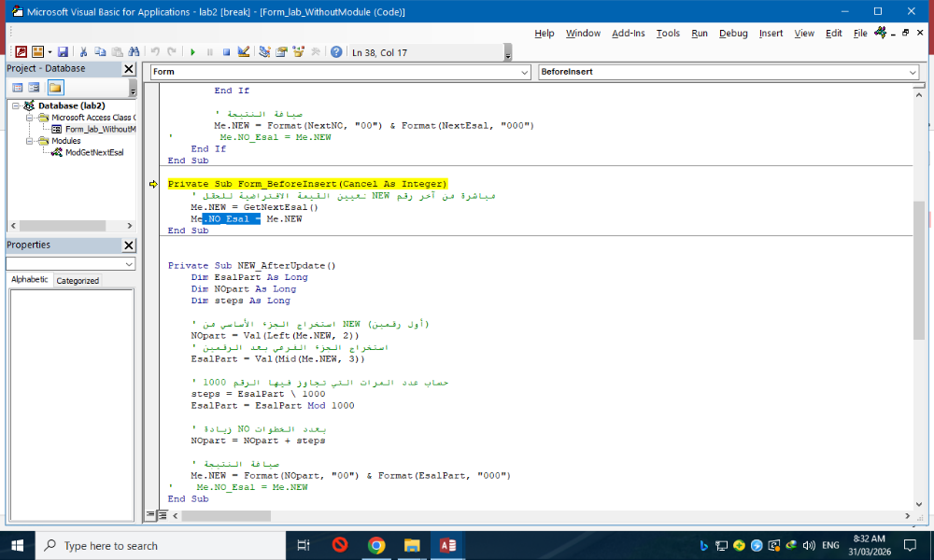This screenshot has width=934, height=560.
Task: Click the View Microsoft Access icon
Action: (21, 52)
